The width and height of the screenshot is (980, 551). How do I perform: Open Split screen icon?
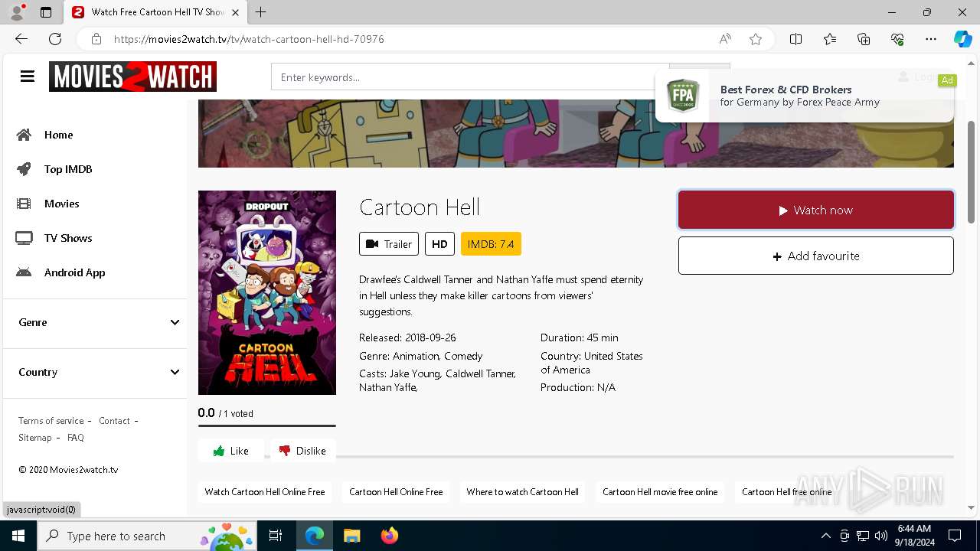coord(795,39)
